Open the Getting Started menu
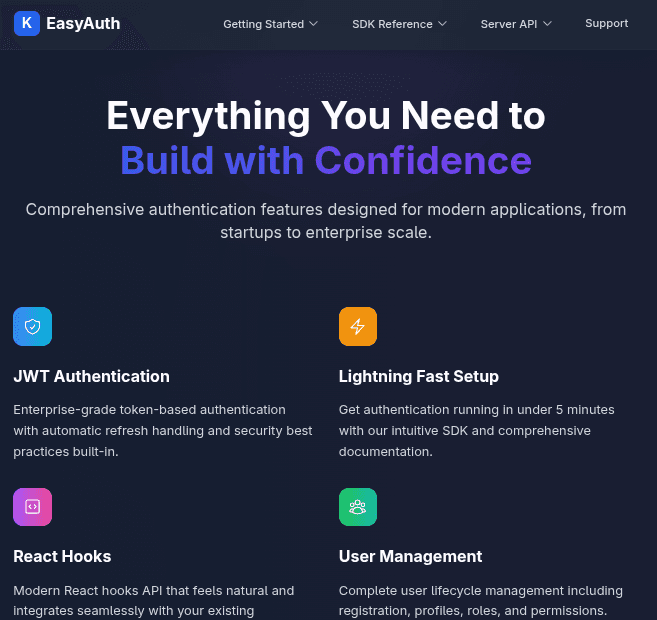The height and width of the screenshot is (620, 657). click(x=270, y=24)
